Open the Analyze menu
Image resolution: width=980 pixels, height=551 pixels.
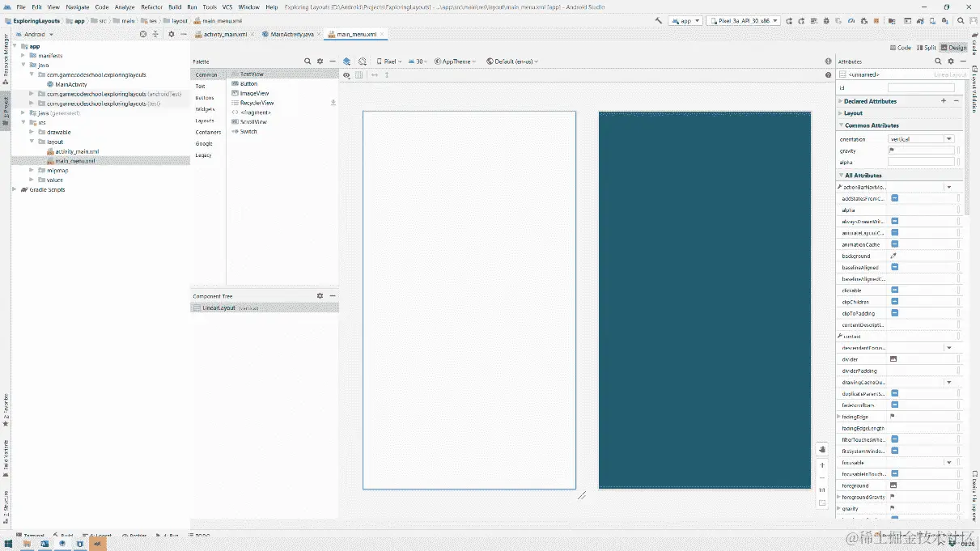click(125, 6)
